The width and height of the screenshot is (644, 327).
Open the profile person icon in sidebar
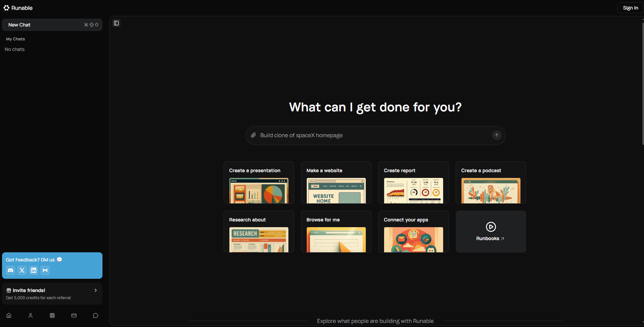pos(31,315)
